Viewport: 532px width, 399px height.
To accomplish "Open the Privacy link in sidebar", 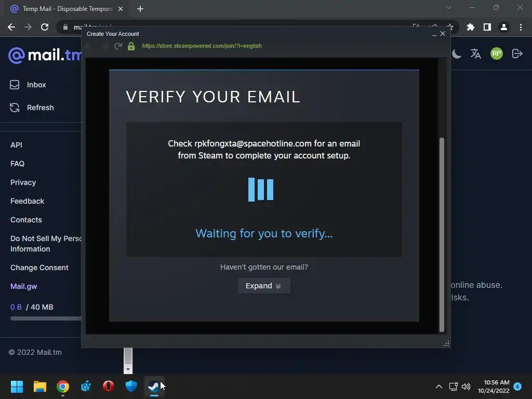I will (x=23, y=182).
